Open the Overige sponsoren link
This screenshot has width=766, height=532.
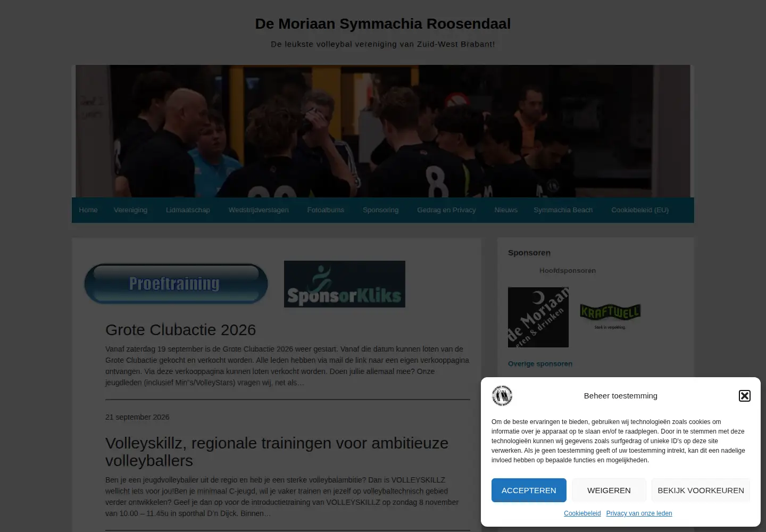540,364
